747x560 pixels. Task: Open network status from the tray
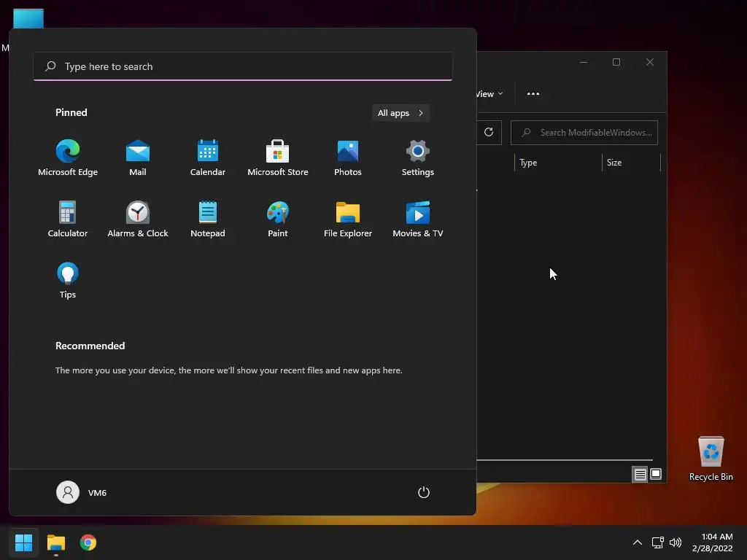658,542
